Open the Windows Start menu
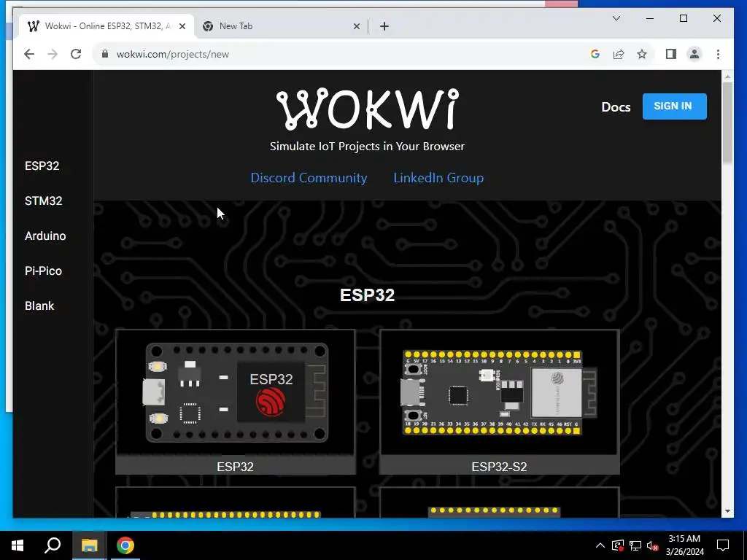The height and width of the screenshot is (560, 747). click(x=18, y=545)
